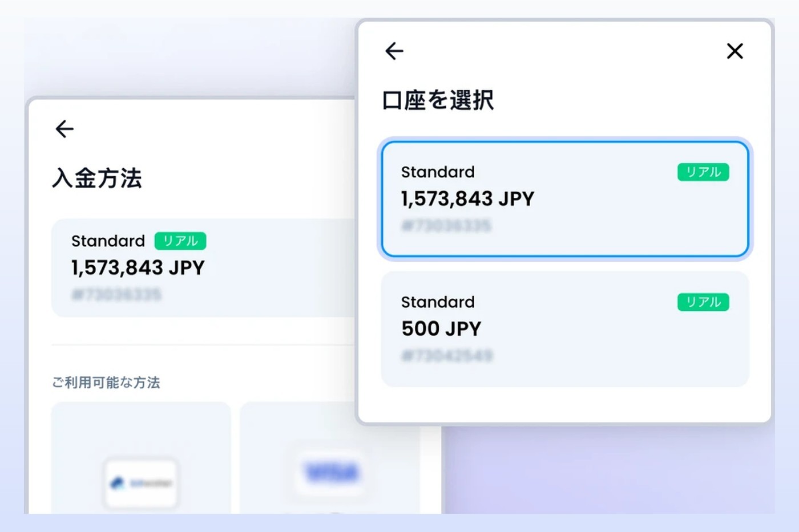Go back from the 入金方法 screen
Image resolution: width=799 pixels, height=532 pixels.
pyautogui.click(x=64, y=129)
